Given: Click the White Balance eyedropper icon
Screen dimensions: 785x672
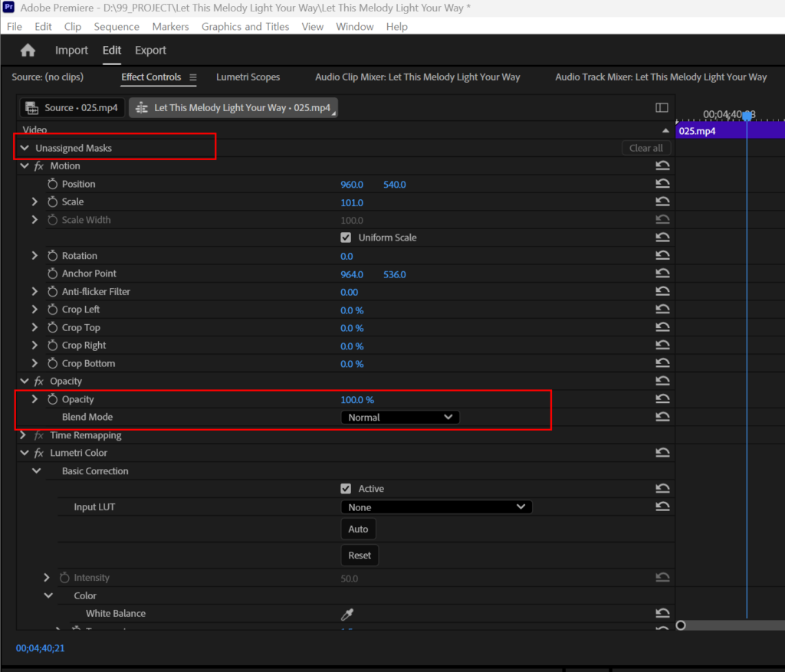Looking at the screenshot, I should (x=347, y=614).
